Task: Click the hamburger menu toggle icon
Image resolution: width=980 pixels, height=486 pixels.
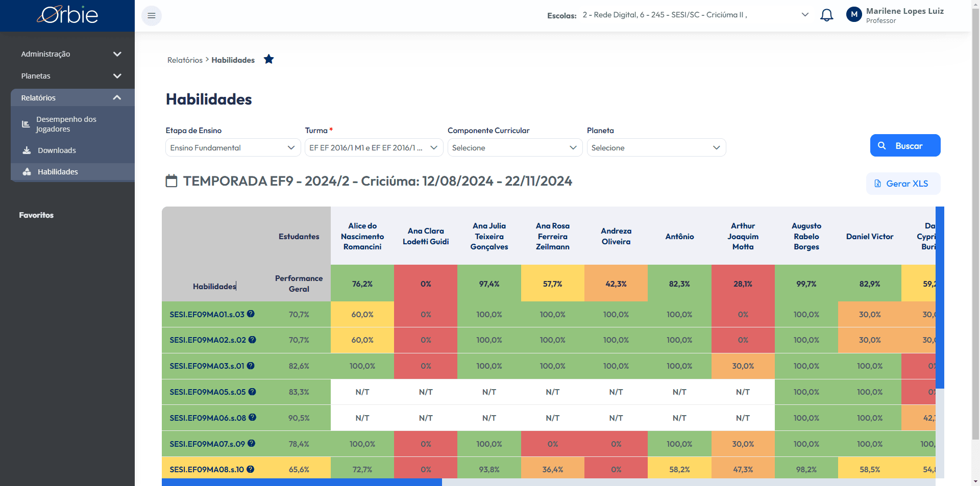Action: tap(152, 16)
